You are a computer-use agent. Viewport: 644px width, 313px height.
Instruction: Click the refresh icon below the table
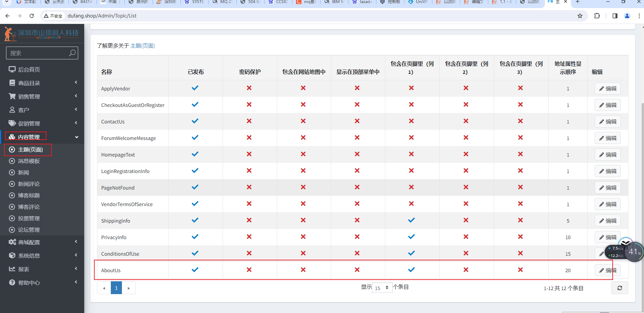coord(619,288)
